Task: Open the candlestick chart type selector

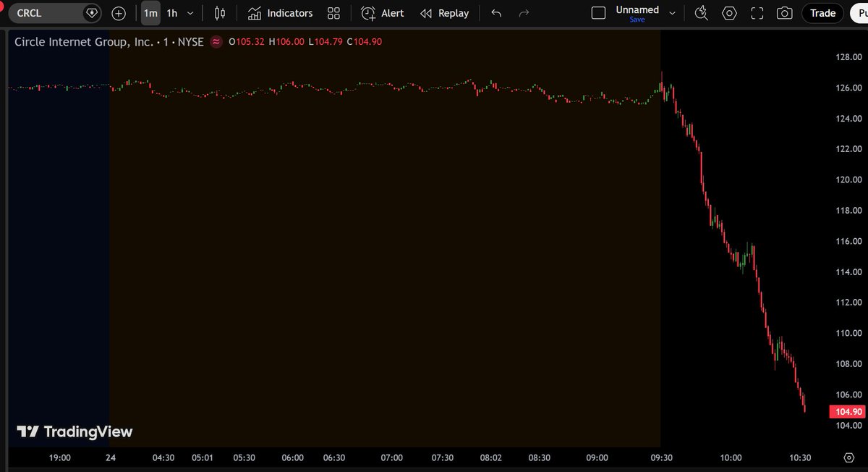Action: pos(220,13)
